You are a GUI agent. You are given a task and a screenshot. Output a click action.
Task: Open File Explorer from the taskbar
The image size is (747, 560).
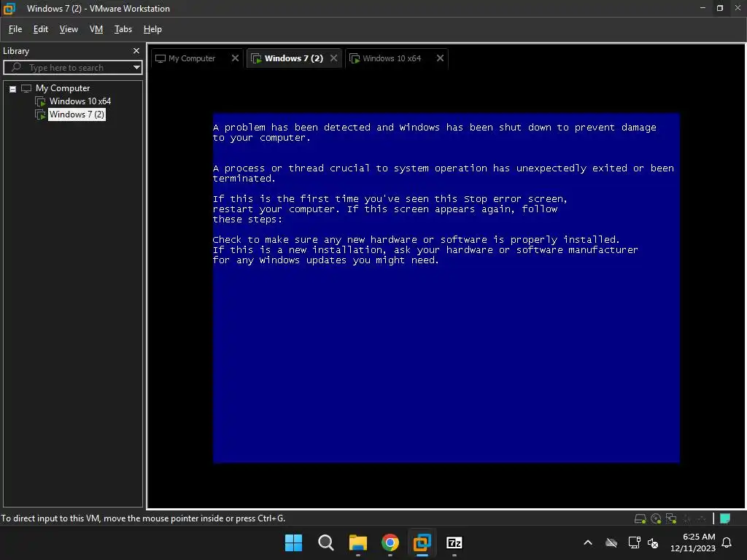pyautogui.click(x=357, y=542)
